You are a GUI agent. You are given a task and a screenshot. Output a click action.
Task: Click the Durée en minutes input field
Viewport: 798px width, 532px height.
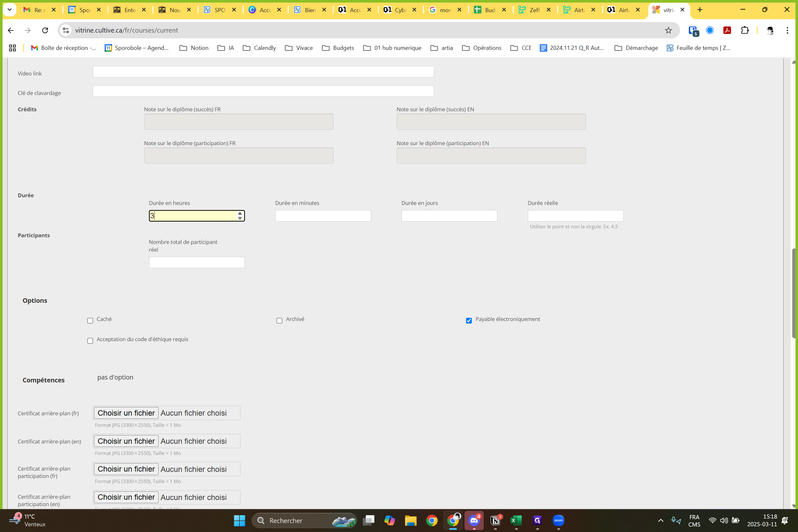coord(323,216)
